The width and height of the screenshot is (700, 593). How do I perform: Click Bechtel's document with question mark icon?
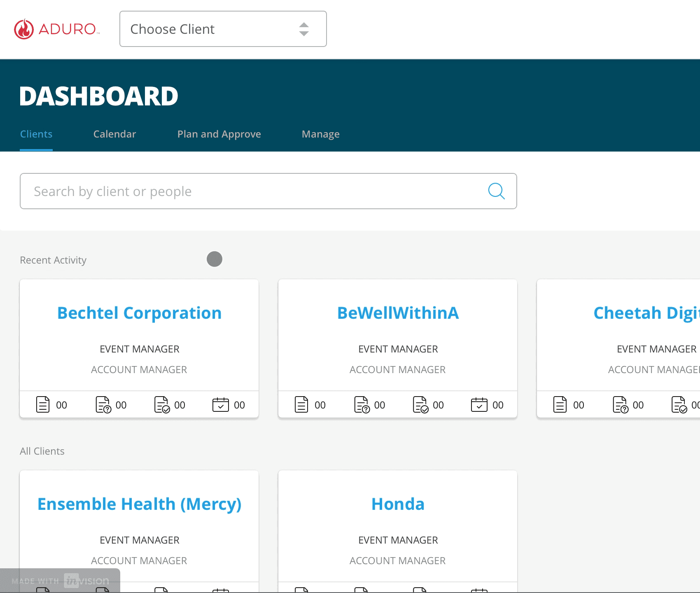click(x=103, y=404)
